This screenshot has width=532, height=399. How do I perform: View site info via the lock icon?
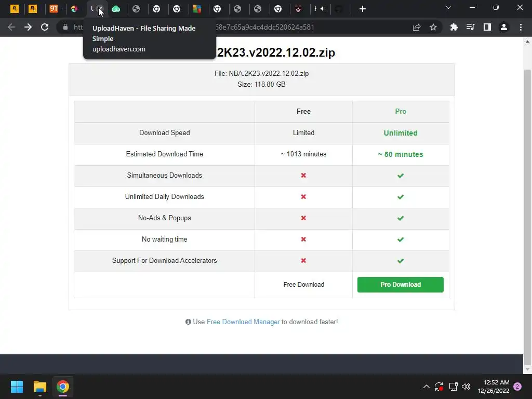(65, 27)
